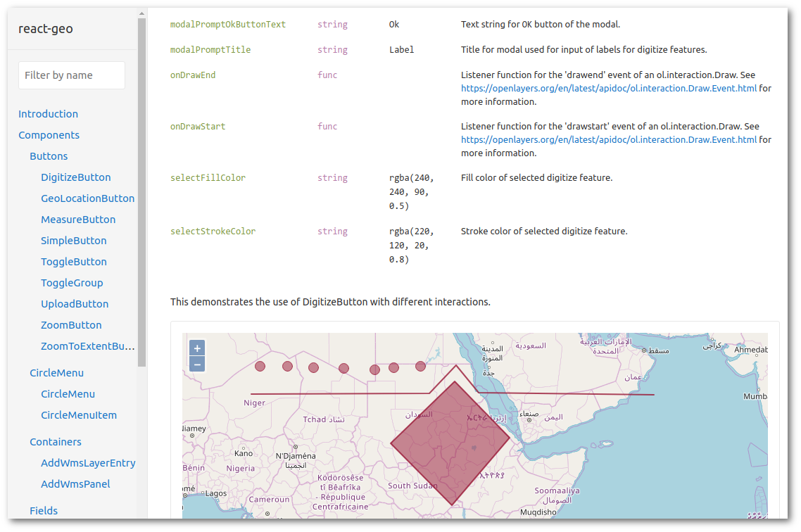
Task: Go to the Components section
Action: (x=49, y=135)
